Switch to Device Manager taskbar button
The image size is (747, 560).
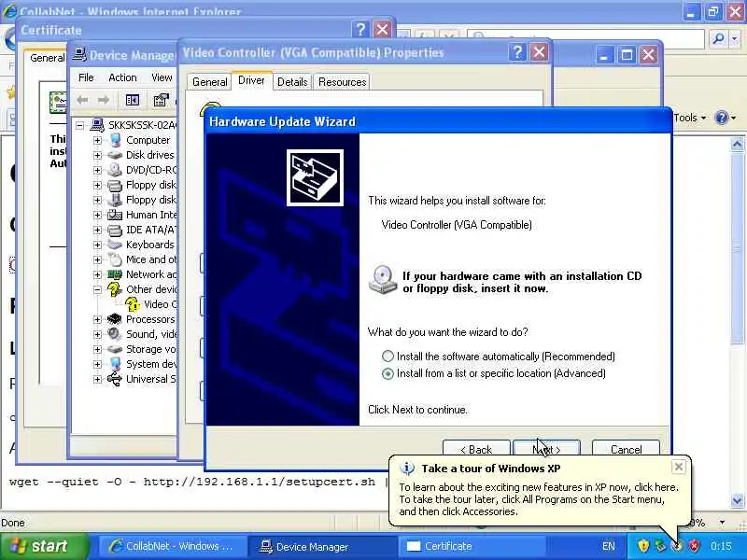322,546
